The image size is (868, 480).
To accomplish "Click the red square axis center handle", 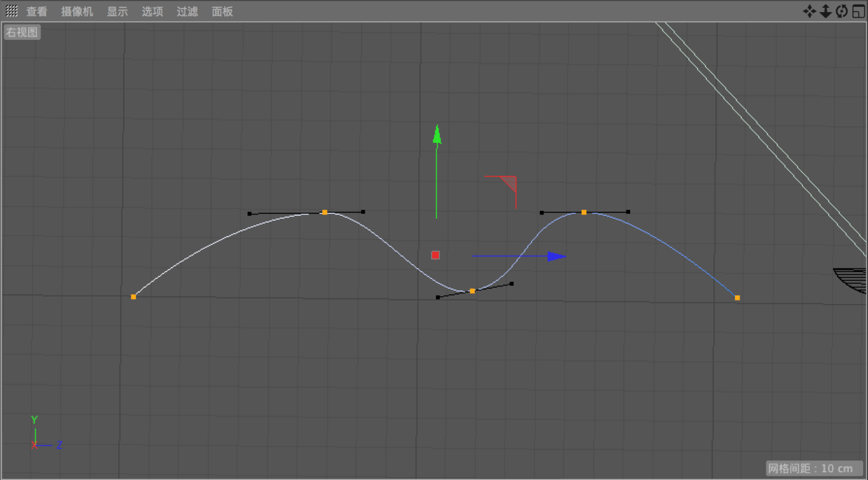I will coord(435,255).
